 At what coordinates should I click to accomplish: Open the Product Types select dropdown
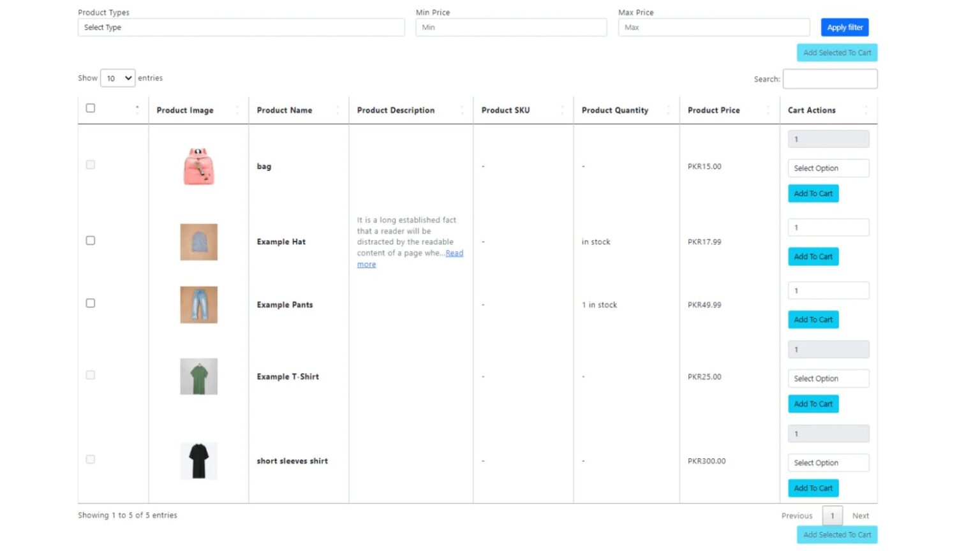[x=241, y=27]
